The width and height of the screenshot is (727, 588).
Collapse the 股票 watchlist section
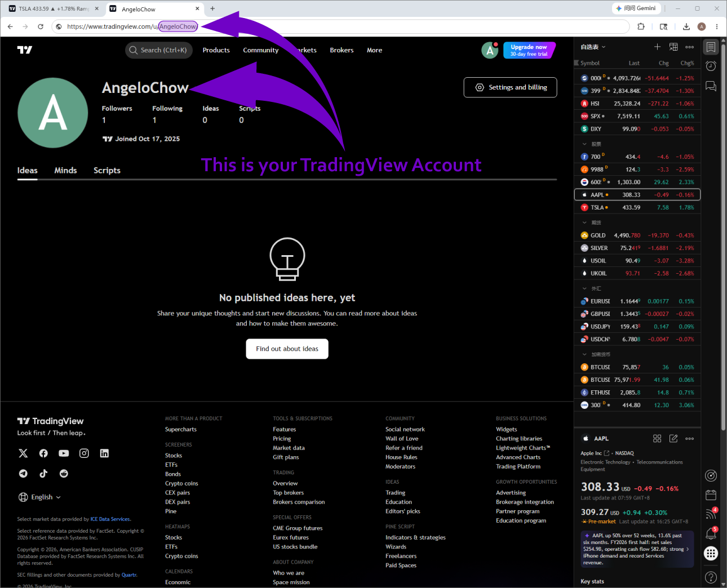coord(584,144)
